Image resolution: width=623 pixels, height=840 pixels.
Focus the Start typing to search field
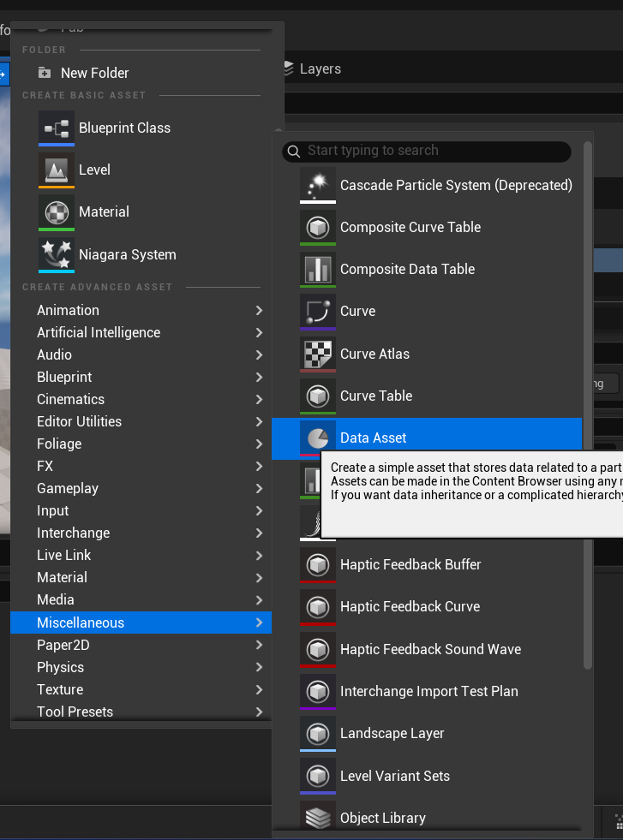[427, 152]
